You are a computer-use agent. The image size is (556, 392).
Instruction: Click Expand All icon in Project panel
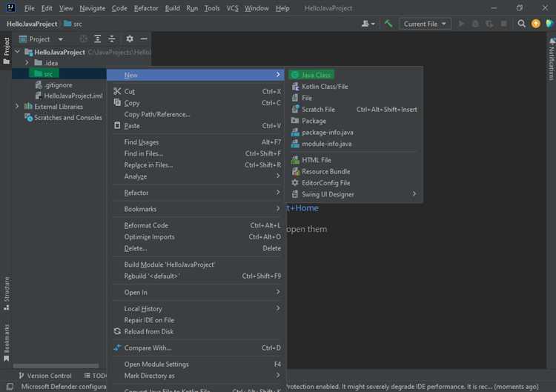pos(97,39)
